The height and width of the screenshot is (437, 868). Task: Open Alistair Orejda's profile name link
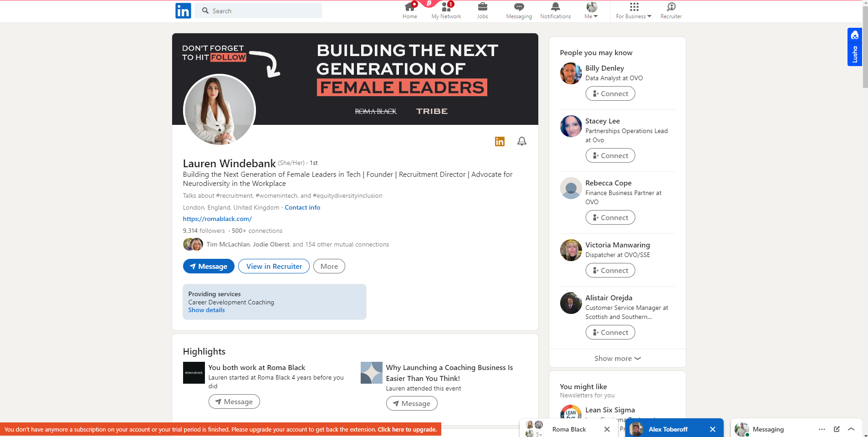609,298
